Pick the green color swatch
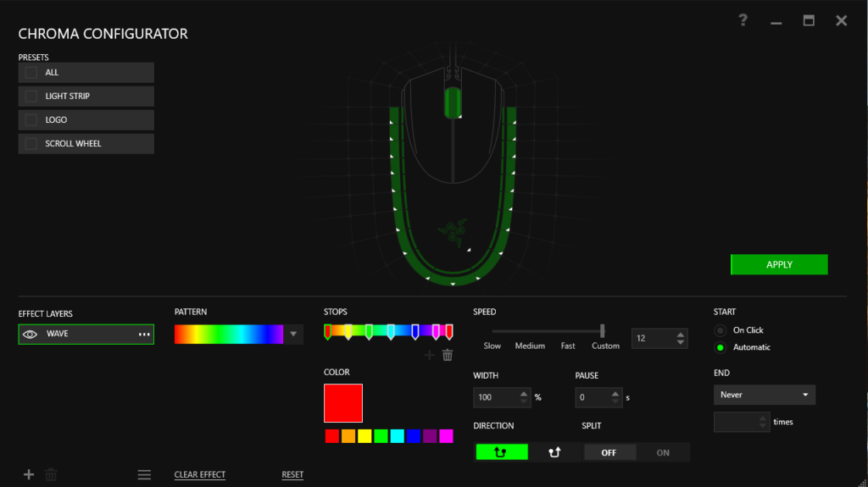Viewport: 868px width, 487px height. [381, 436]
